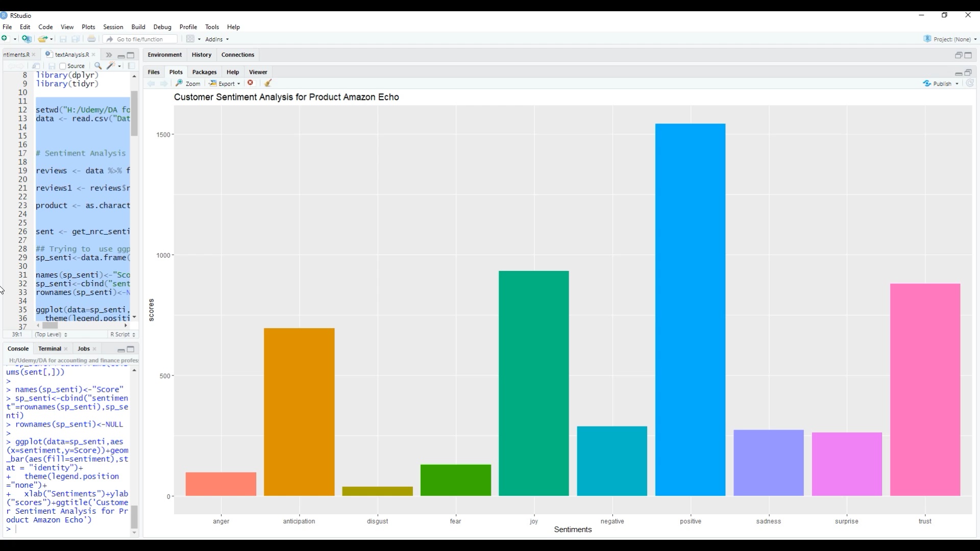
Task: Switch to the Environment tab
Action: tap(164, 55)
